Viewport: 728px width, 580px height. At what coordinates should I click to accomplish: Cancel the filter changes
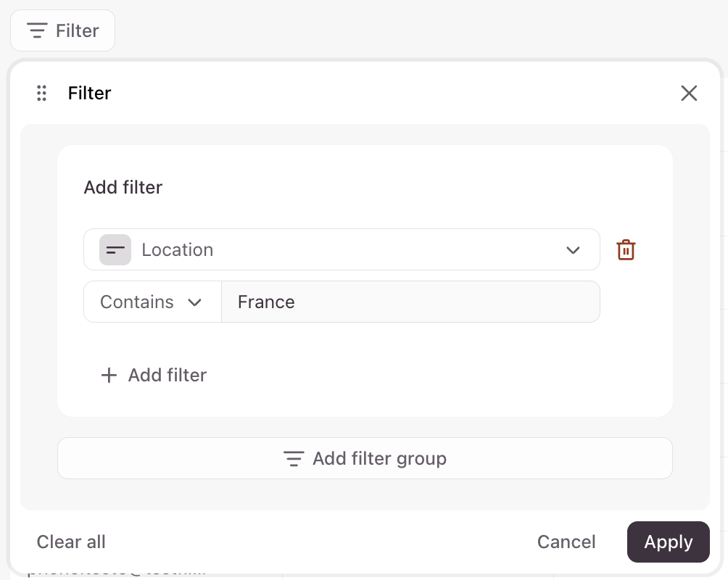[x=566, y=542]
